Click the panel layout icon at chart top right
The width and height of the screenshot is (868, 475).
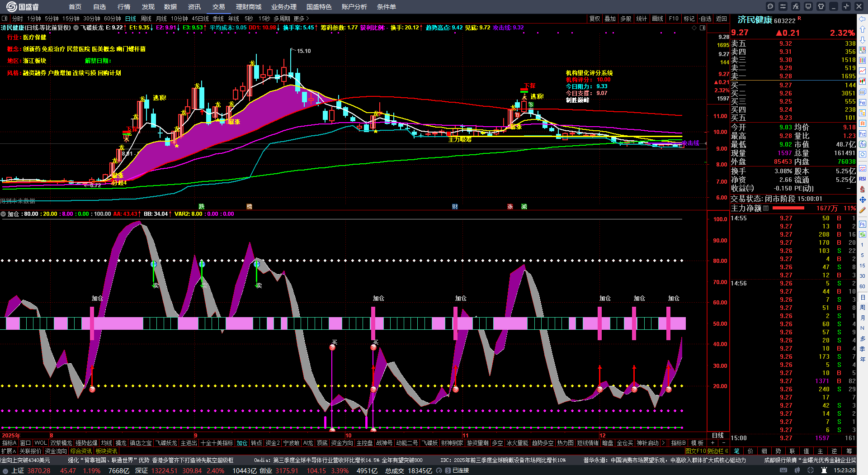coord(703,28)
